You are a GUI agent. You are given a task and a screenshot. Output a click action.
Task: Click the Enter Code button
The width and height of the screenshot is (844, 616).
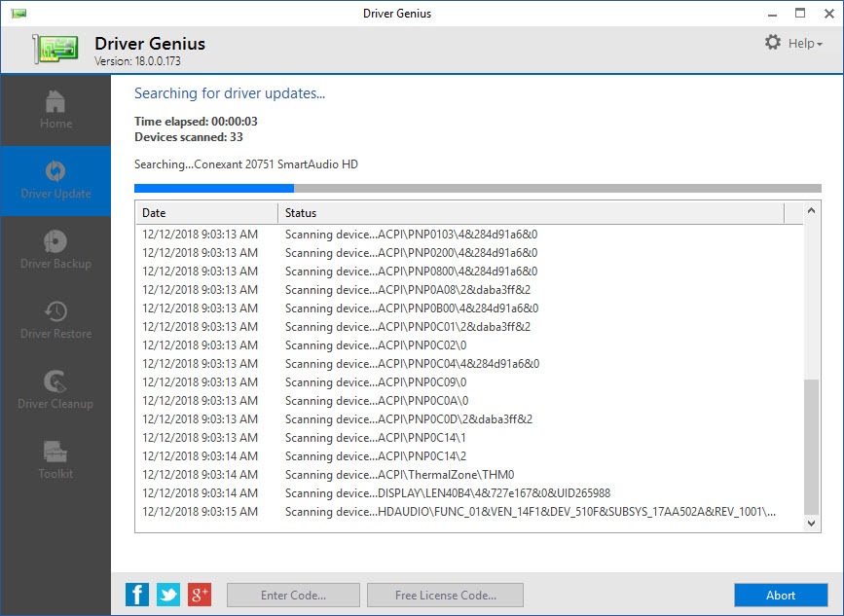pos(293,595)
